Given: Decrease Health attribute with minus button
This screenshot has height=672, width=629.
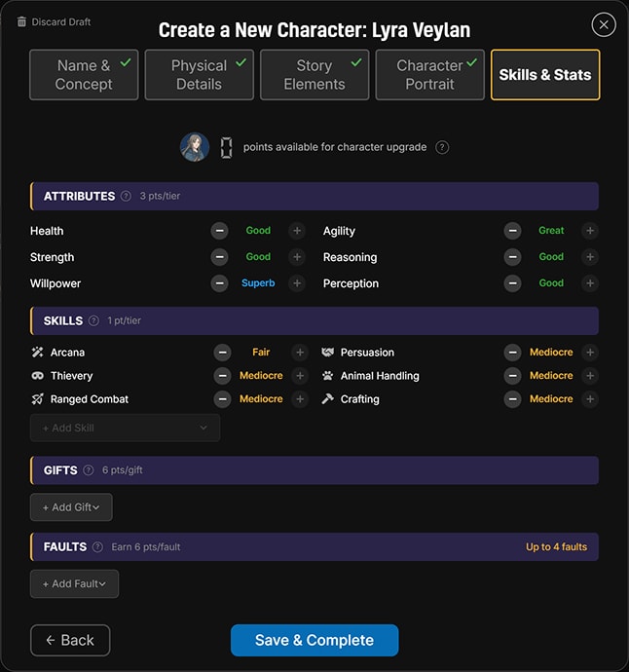Looking at the screenshot, I should 219,231.
